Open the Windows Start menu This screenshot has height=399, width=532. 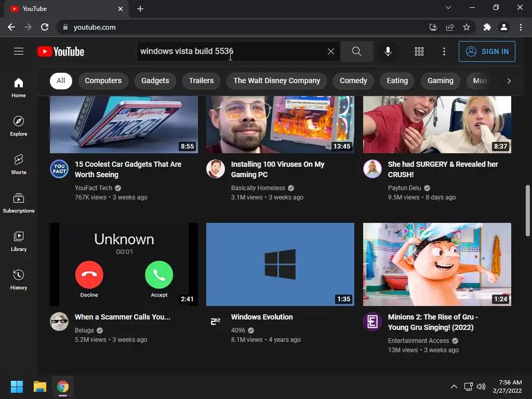point(17,387)
